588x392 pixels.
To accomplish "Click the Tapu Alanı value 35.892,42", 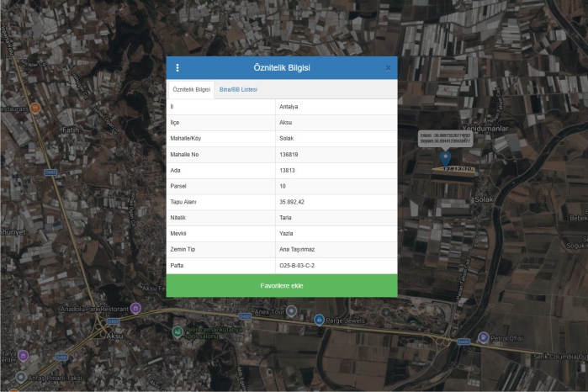I will (x=292, y=202).
